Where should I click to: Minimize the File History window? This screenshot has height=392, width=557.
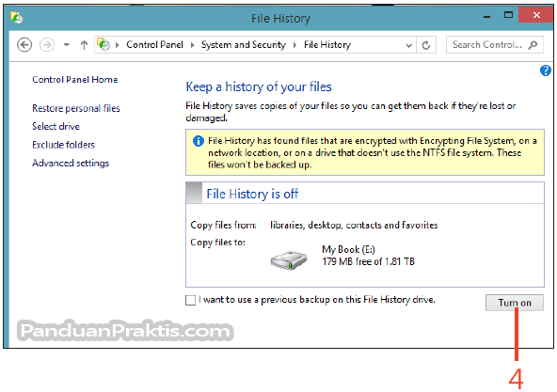point(487,16)
